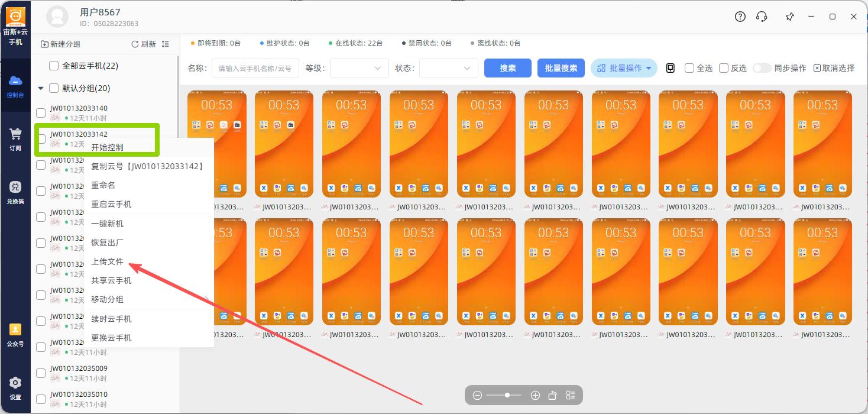Select 恢复出厂 factory reset menu item
Viewport: 868px width, 414px height.
149,242
